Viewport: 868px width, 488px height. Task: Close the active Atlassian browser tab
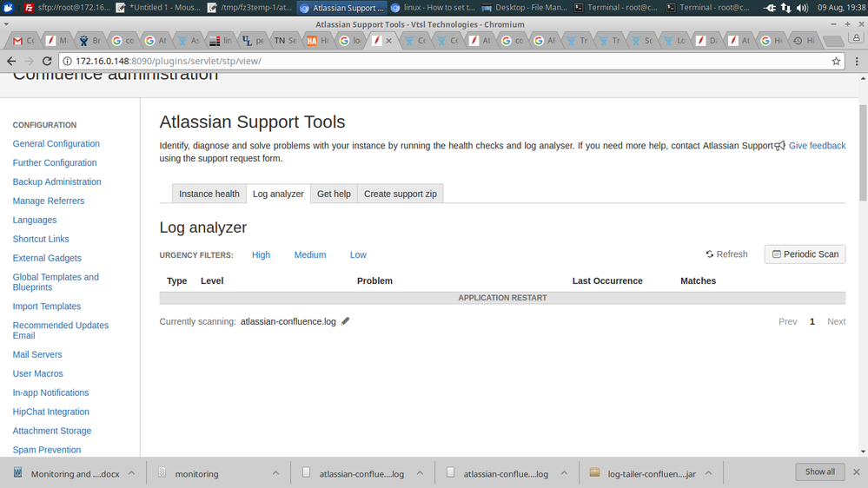pos(388,41)
